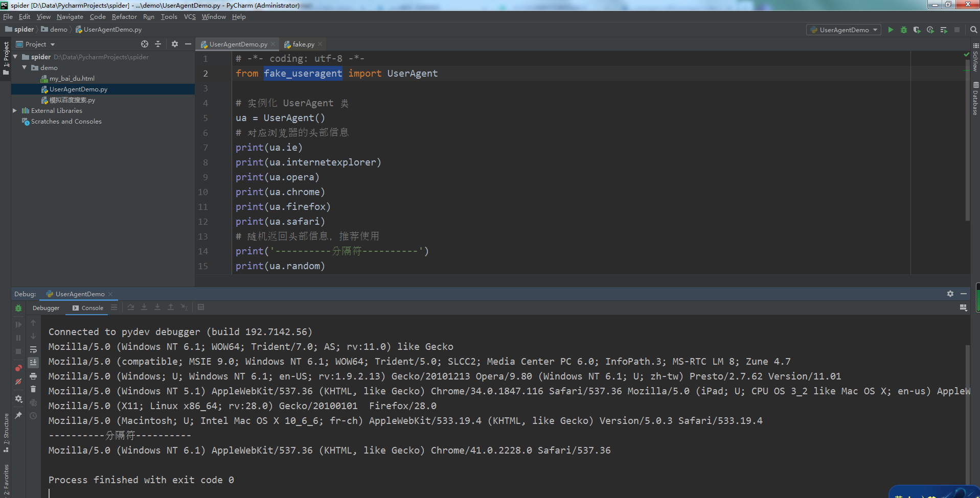Click Step Out up-arrow icon
The width and height of the screenshot is (980, 498).
[171, 307]
